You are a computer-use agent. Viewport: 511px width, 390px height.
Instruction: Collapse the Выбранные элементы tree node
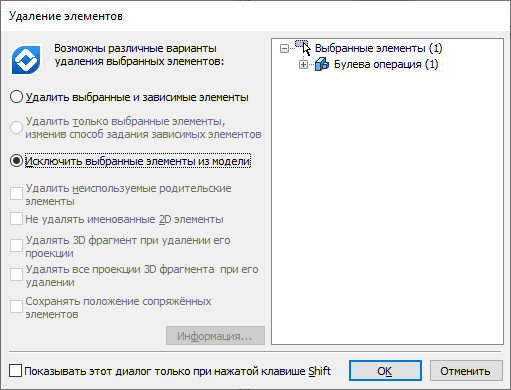(x=284, y=49)
